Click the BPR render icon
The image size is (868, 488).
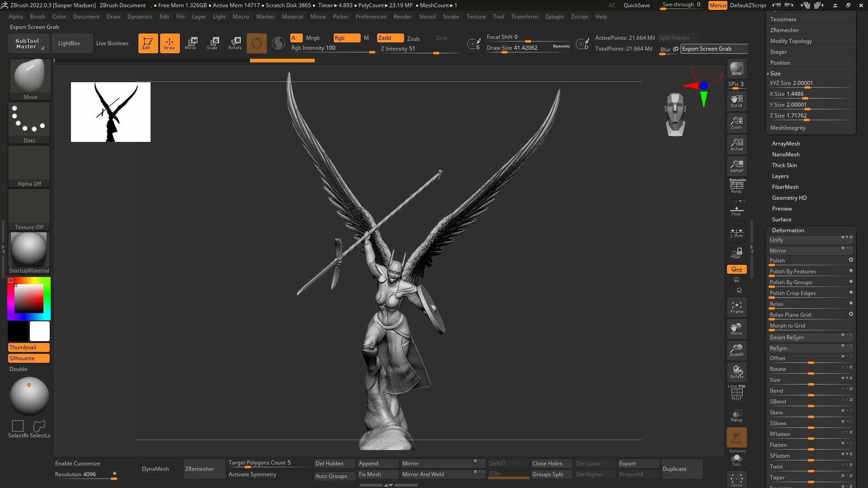pos(736,69)
